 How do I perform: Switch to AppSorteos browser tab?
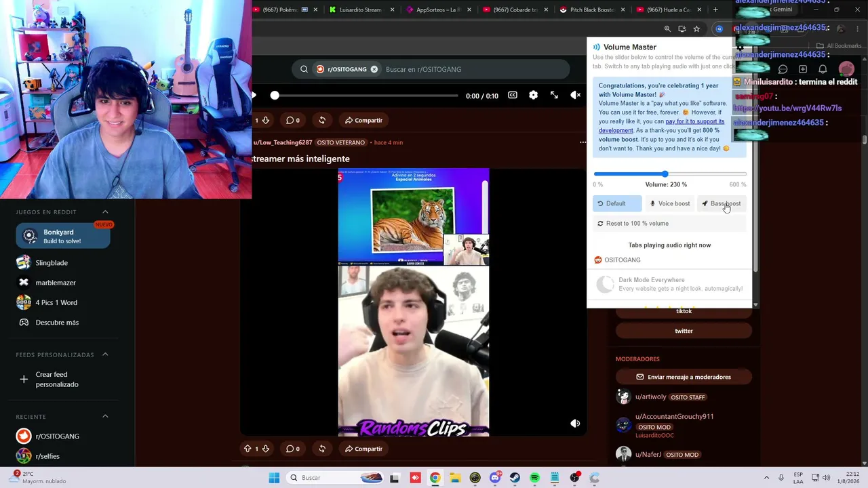pos(439,10)
